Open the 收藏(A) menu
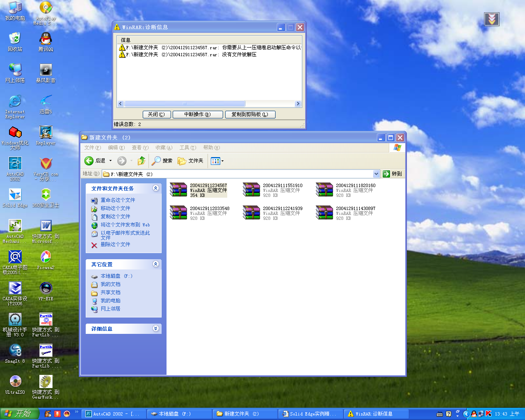 pos(164,148)
